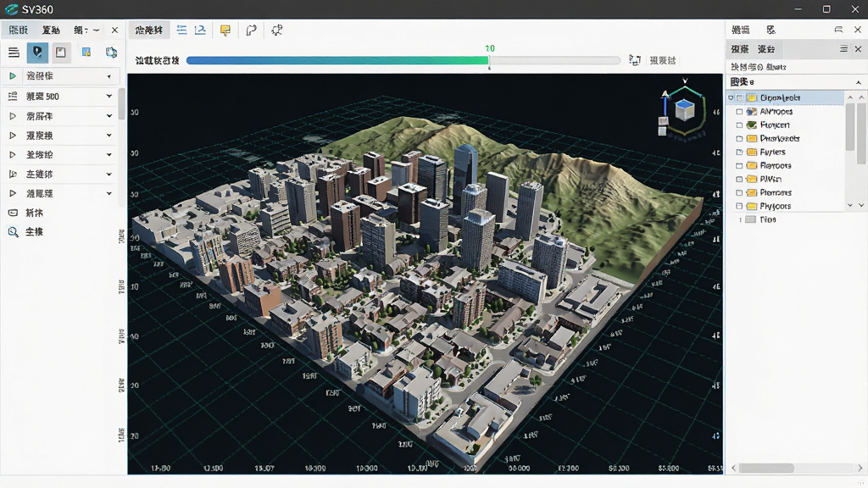Close the left side panel
This screenshot has width=868, height=488.
(114, 30)
